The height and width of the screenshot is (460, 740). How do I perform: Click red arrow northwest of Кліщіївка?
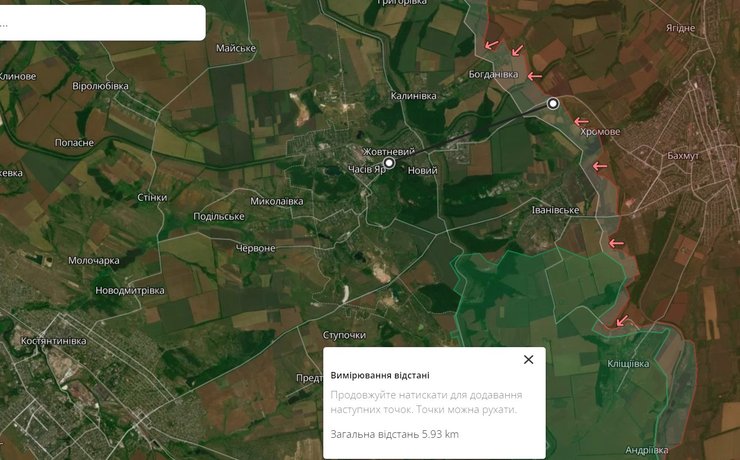[x=623, y=320]
